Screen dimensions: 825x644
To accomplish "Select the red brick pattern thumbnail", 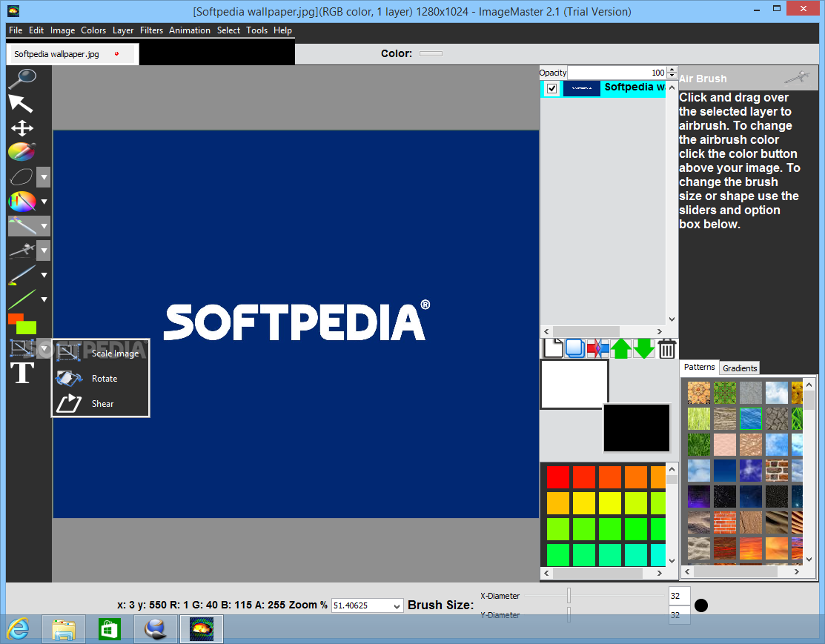I will [x=725, y=522].
